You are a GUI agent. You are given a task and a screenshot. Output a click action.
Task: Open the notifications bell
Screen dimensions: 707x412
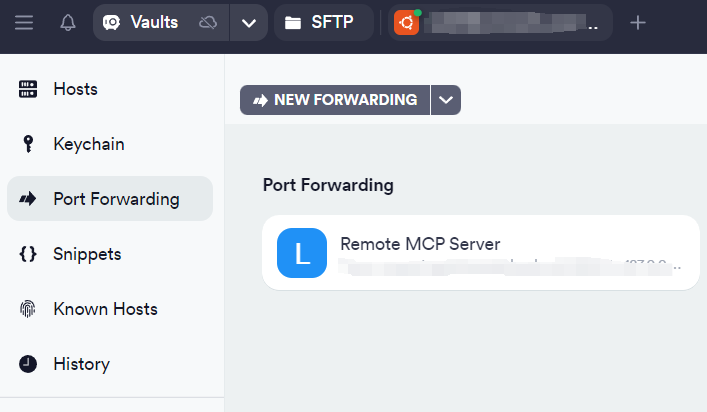tap(68, 23)
